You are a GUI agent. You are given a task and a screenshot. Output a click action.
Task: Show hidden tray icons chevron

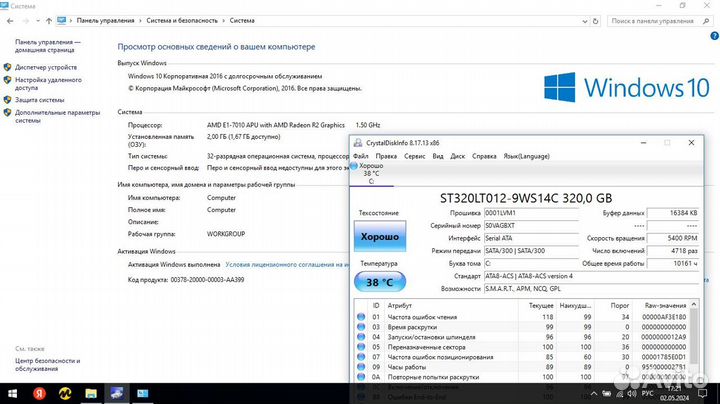tap(594, 393)
